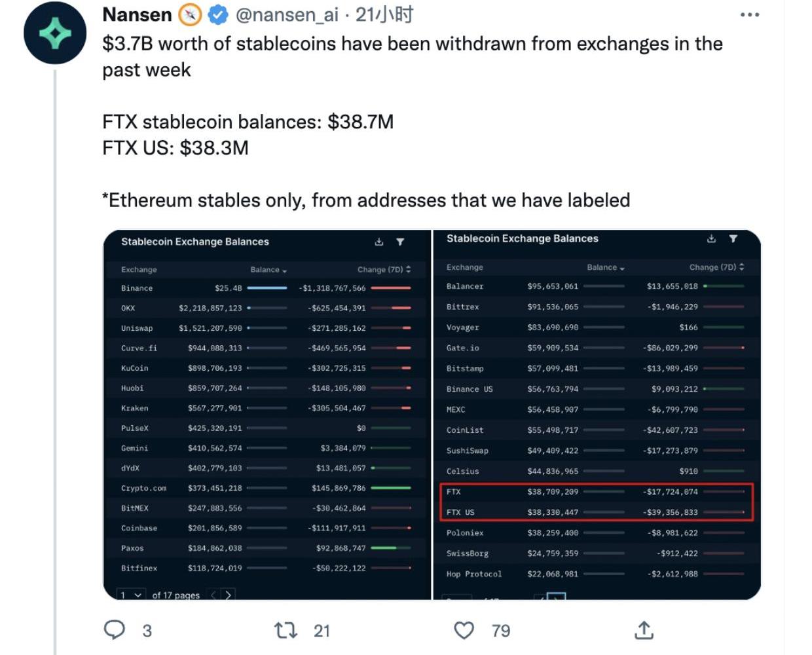Click the Nansen display name
The height and width of the screenshot is (655, 812).
click(x=137, y=14)
